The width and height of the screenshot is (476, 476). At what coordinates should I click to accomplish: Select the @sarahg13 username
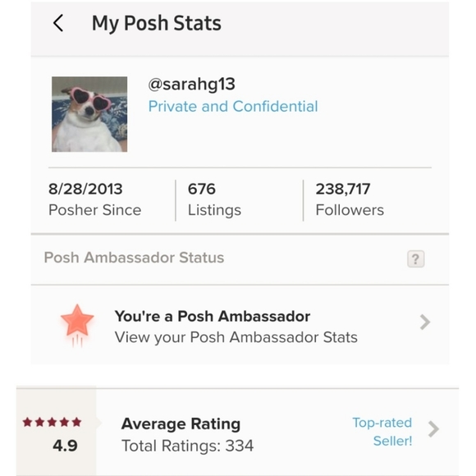191,84
